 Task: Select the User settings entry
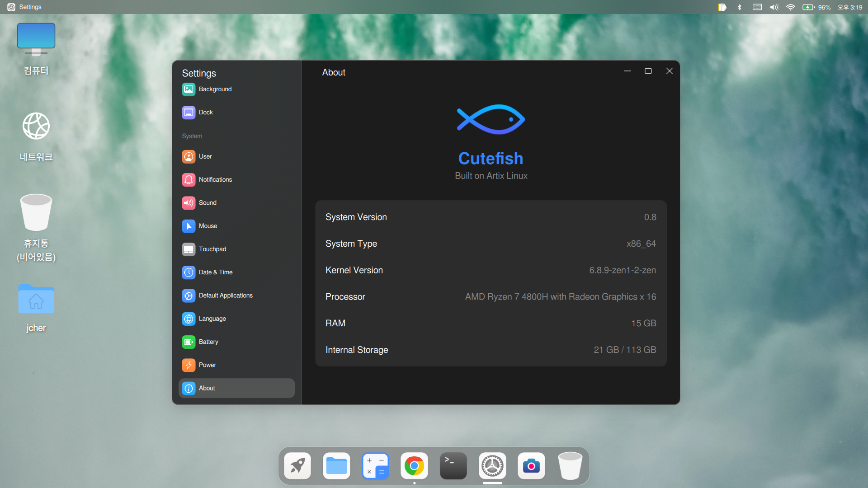tap(236, 156)
